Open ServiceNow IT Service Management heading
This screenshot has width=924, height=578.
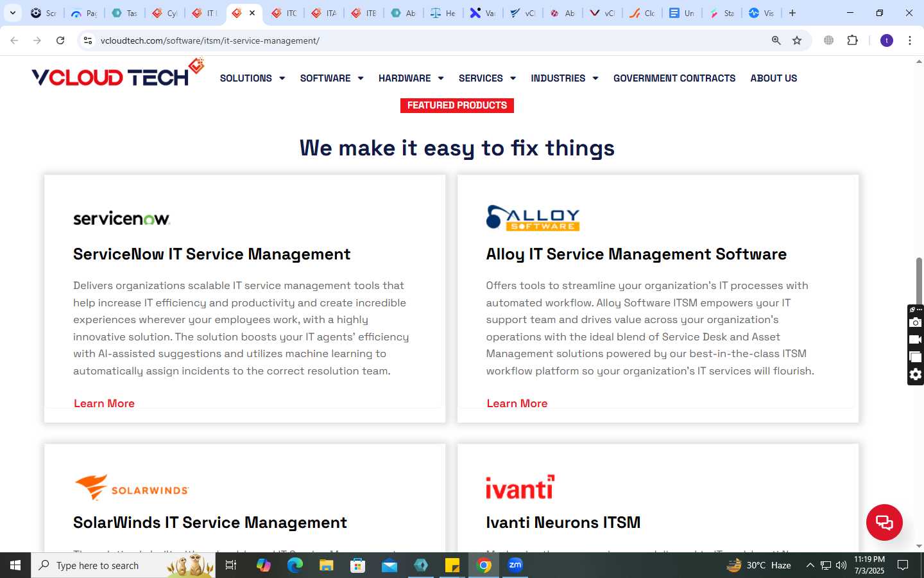point(212,254)
